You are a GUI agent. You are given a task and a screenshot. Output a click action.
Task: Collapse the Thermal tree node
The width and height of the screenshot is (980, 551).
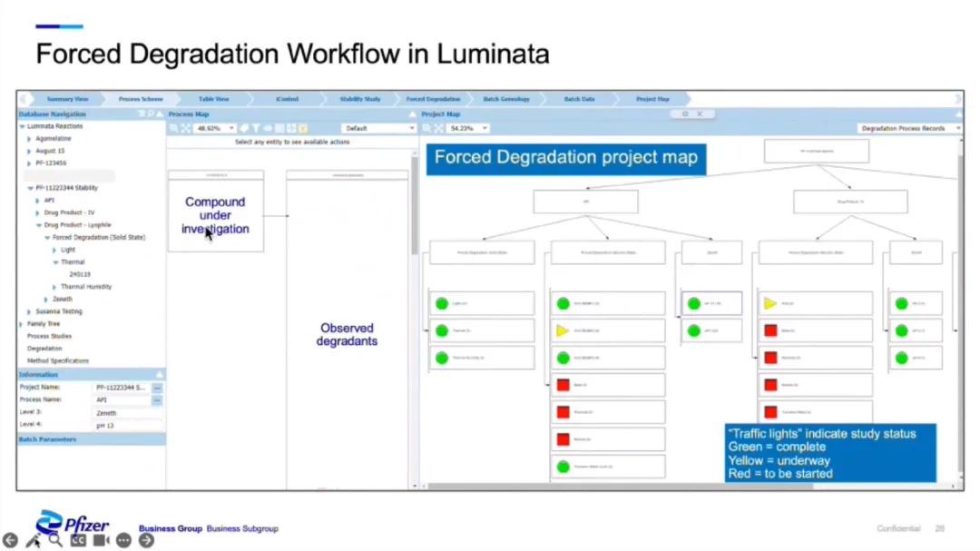55,262
